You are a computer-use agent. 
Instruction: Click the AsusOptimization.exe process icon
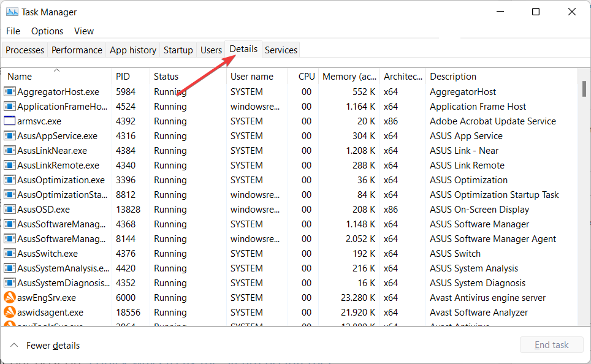tap(10, 180)
